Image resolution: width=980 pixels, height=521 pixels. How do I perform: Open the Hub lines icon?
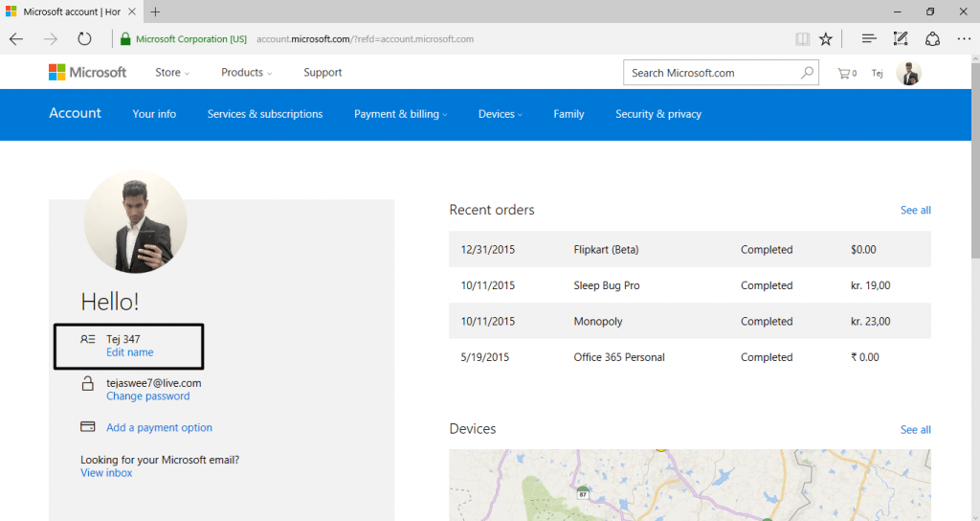pyautogui.click(x=869, y=38)
